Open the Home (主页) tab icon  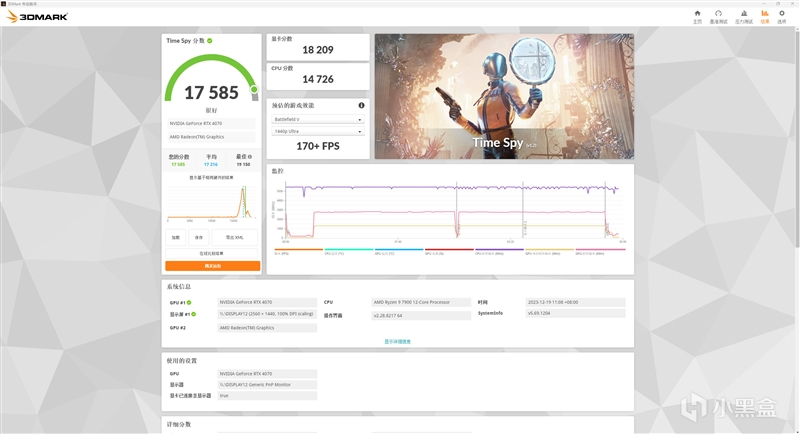pyautogui.click(x=697, y=13)
